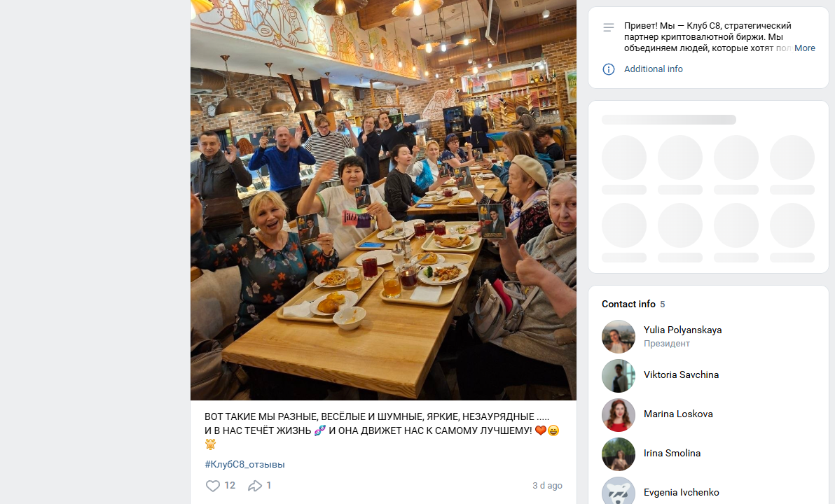Viewport: 835px width, 504px height.
Task: Expand group description with More
Action: coord(804,48)
